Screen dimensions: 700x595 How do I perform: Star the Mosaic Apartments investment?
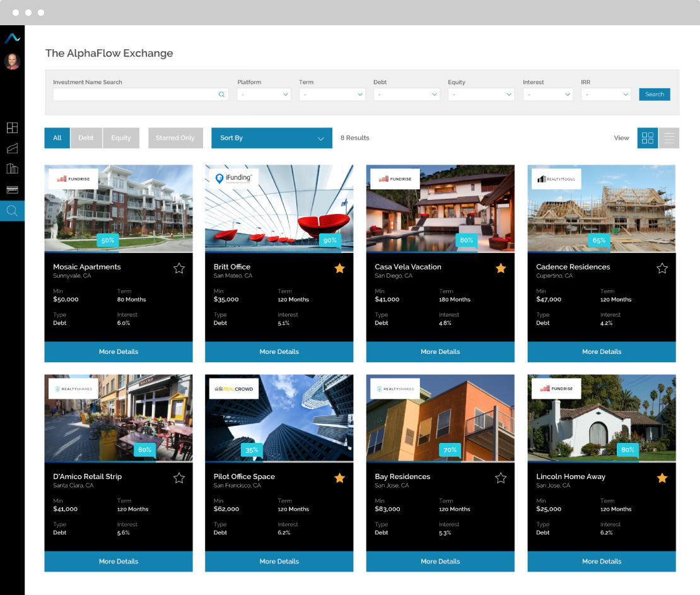click(179, 268)
